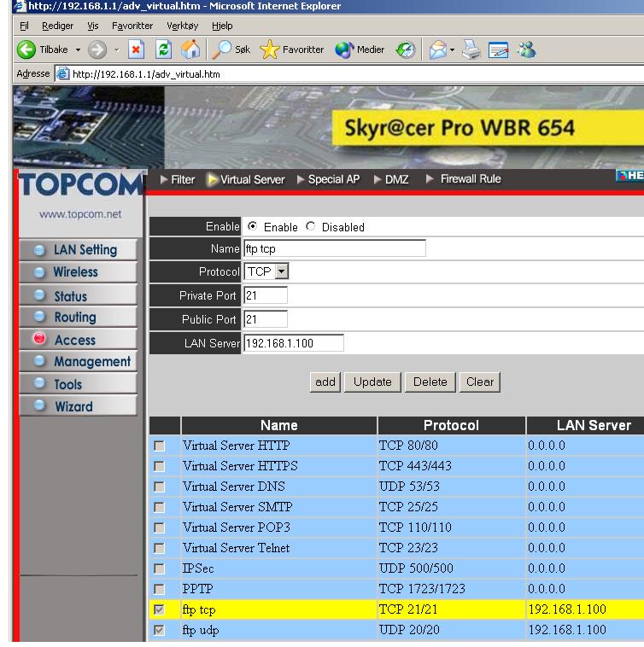Switch to the Firewall Rule tab
Viewport: 644px width, 647px height.
click(x=464, y=178)
